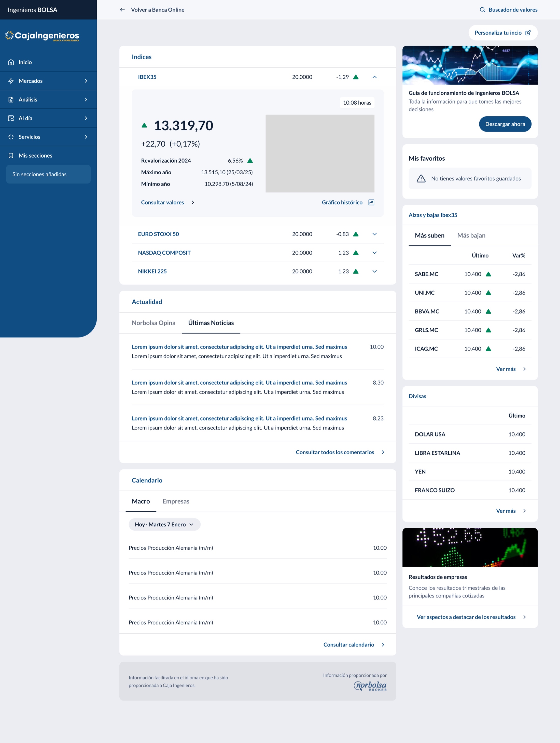This screenshot has width=560, height=743.
Task: Click the news search icon beside Al día
Action: pos(11,118)
